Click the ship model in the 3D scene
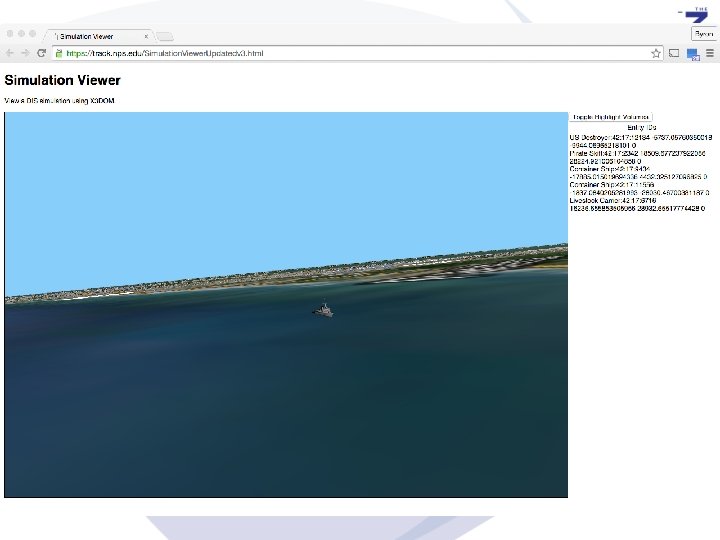The height and width of the screenshot is (540, 720). 323,310
